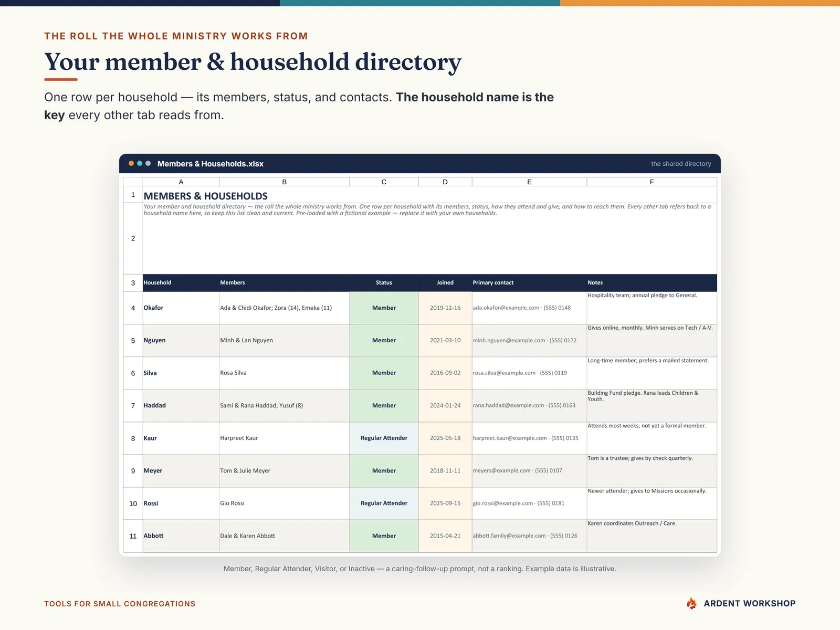
Task: Click the grey window dot in title bar
Action: click(148, 163)
